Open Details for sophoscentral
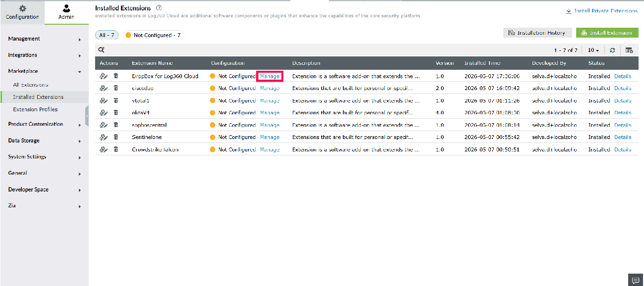Screen dimensions: 644x286 tap(623, 125)
